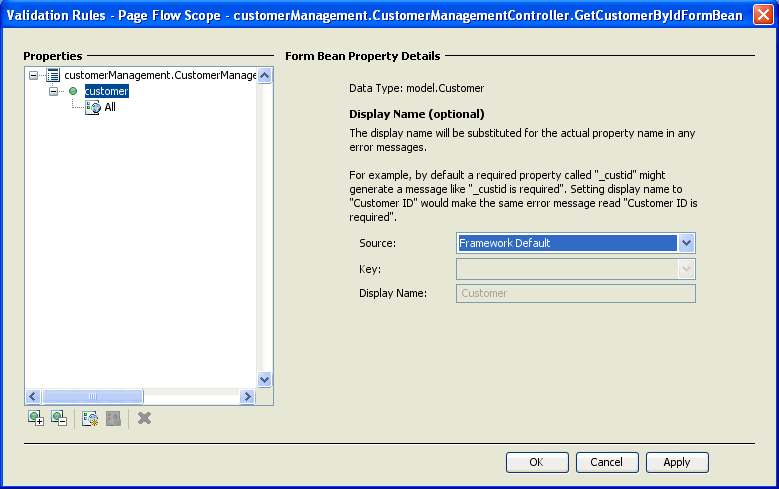Select the All locale icon in tree
This screenshot has width=779, height=489.
point(93,107)
